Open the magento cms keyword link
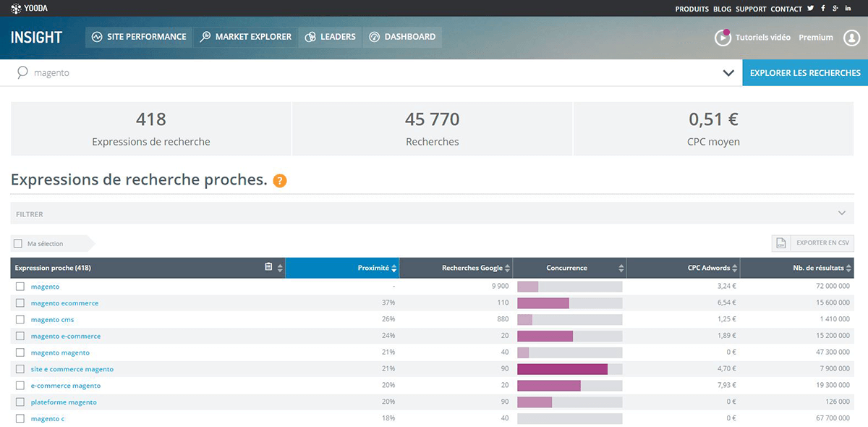 52,319
